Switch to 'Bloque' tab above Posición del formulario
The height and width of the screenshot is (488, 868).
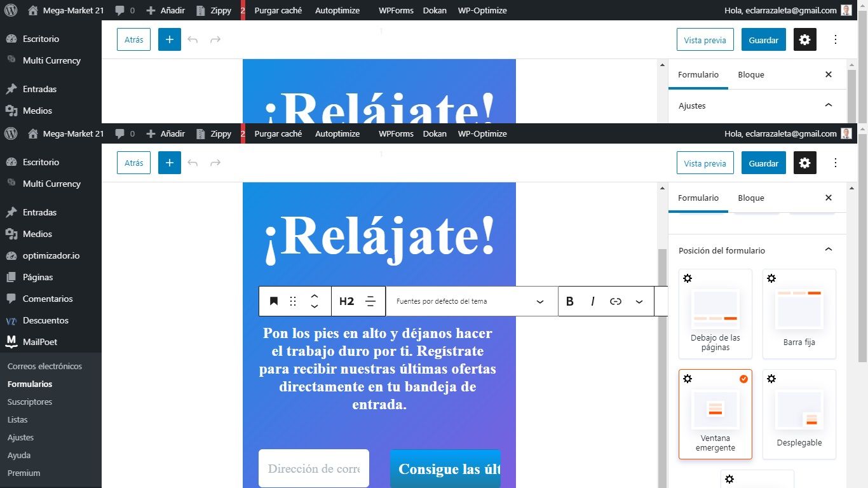751,198
